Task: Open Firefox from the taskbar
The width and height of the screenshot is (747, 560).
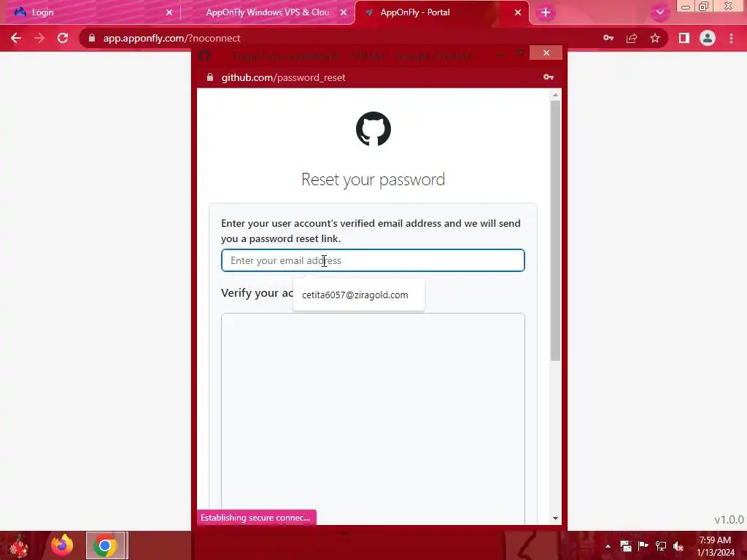Action: tap(62, 545)
